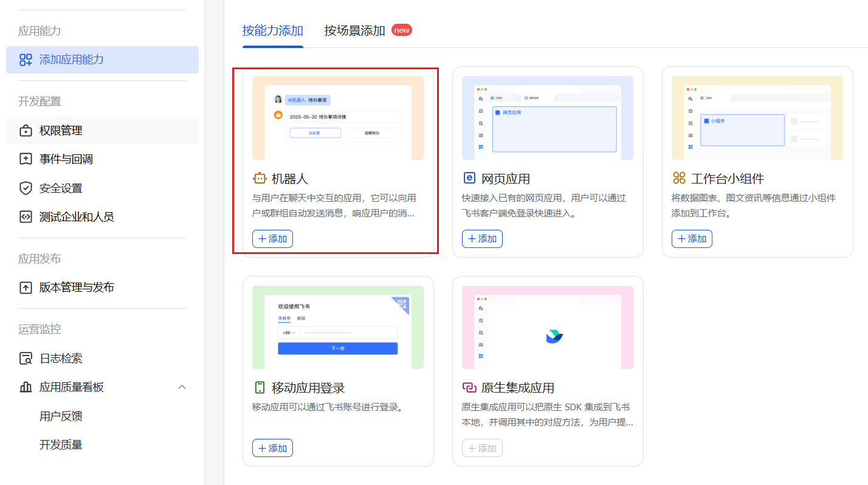The height and width of the screenshot is (485, 868).
Task: Click the 移动应用可以通过飞书账号进行登录 description
Action: coord(328,407)
